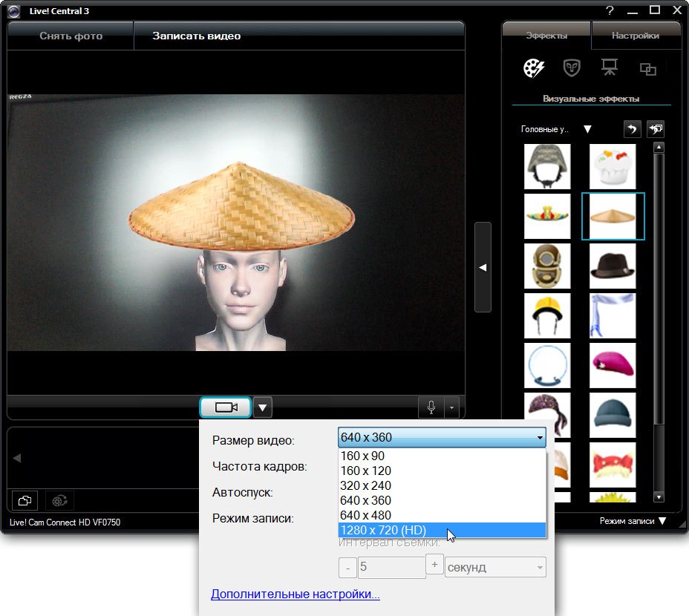Click the Live! Central 3 app logo

[x=13, y=11]
